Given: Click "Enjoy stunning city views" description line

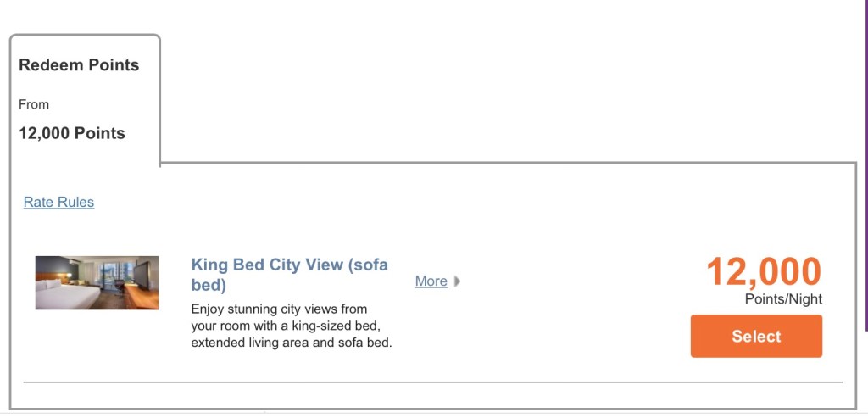Looking at the screenshot, I should [x=279, y=309].
